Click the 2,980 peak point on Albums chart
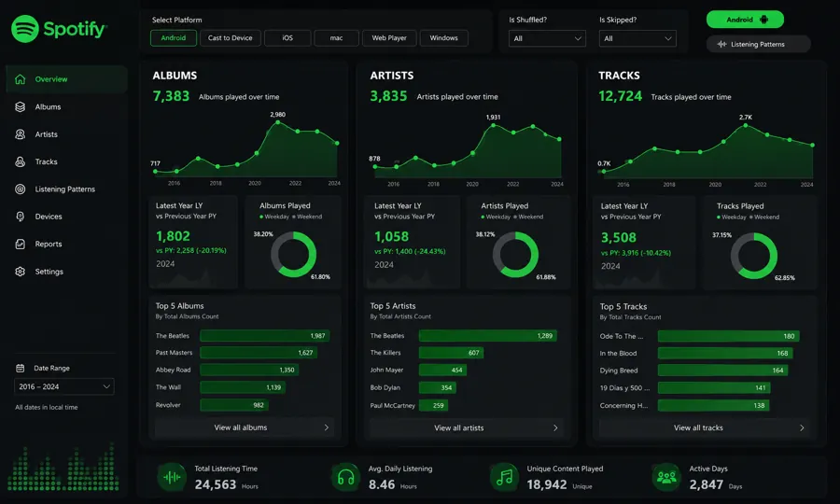 coord(277,122)
